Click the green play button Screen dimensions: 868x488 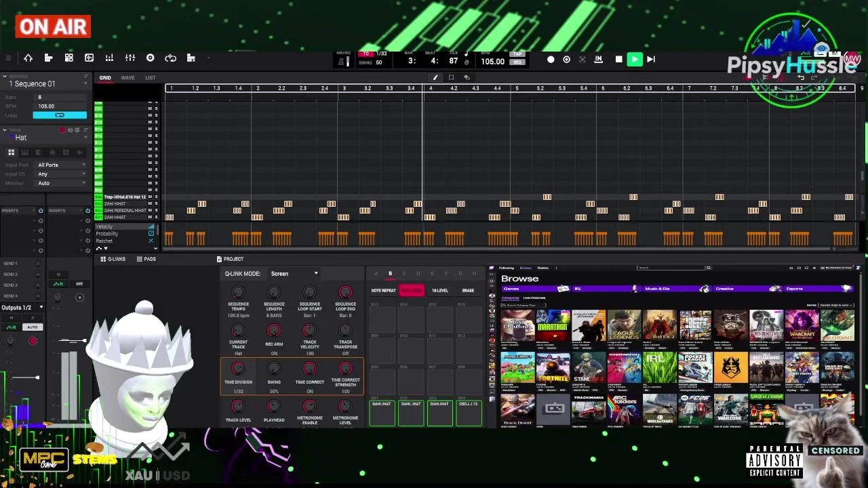click(635, 60)
